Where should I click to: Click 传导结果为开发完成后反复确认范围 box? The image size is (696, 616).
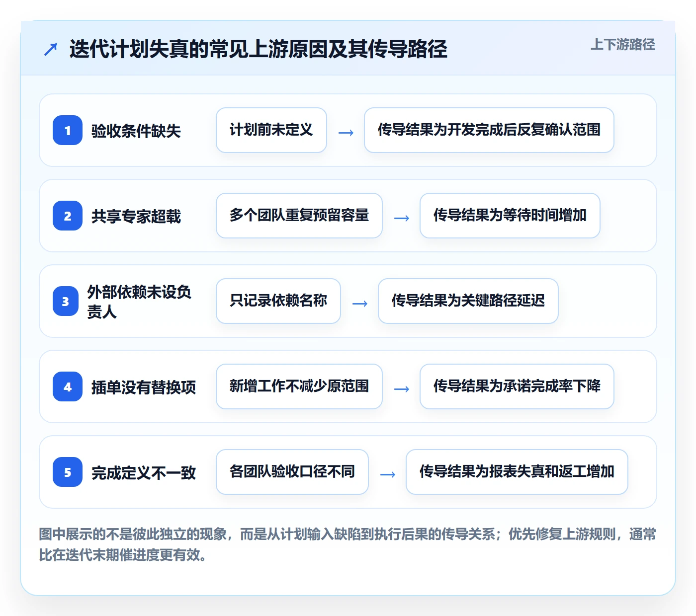pos(489,130)
